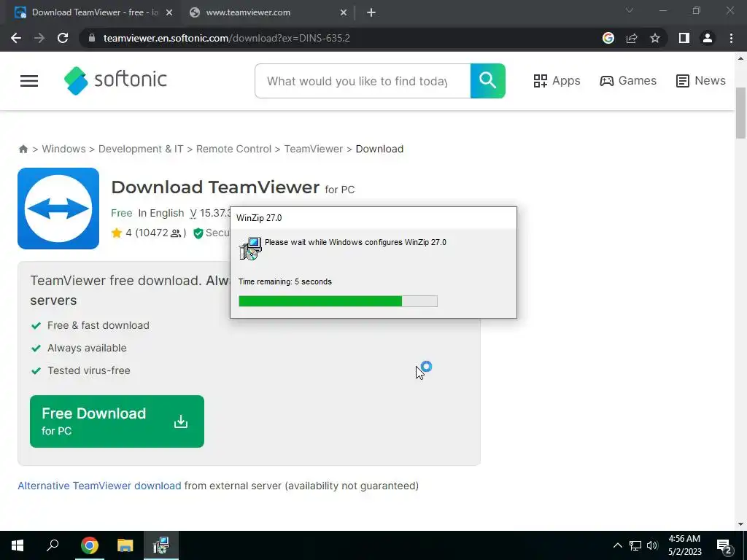The height and width of the screenshot is (560, 747).
Task: Click the page vertical scrollbar thumb
Action: (x=741, y=113)
